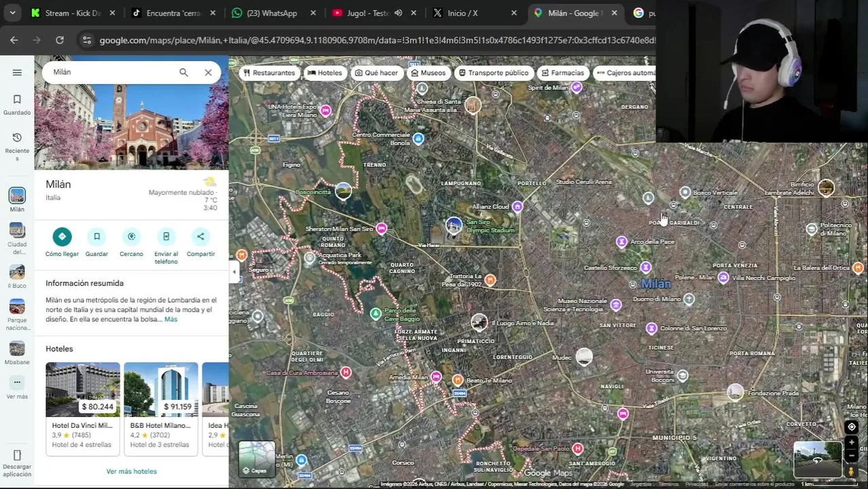Open Guardado in the sidebar
This screenshot has width=868, height=489.
coord(17,105)
